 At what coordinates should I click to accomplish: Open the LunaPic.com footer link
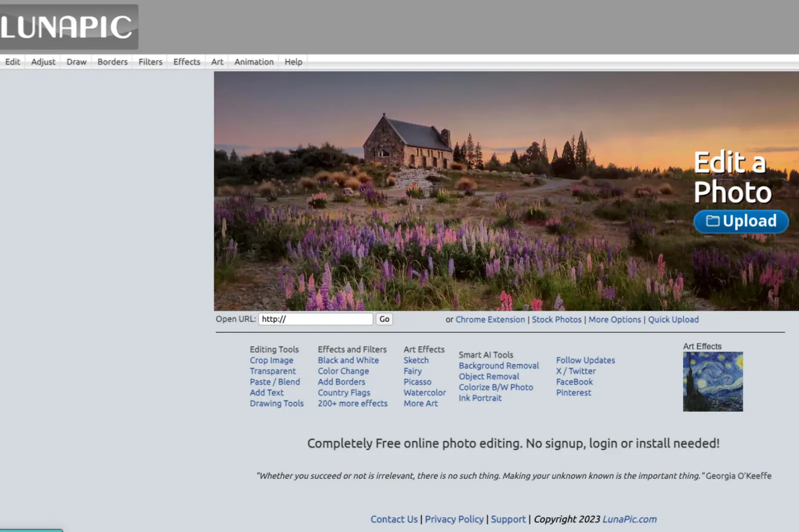630,519
